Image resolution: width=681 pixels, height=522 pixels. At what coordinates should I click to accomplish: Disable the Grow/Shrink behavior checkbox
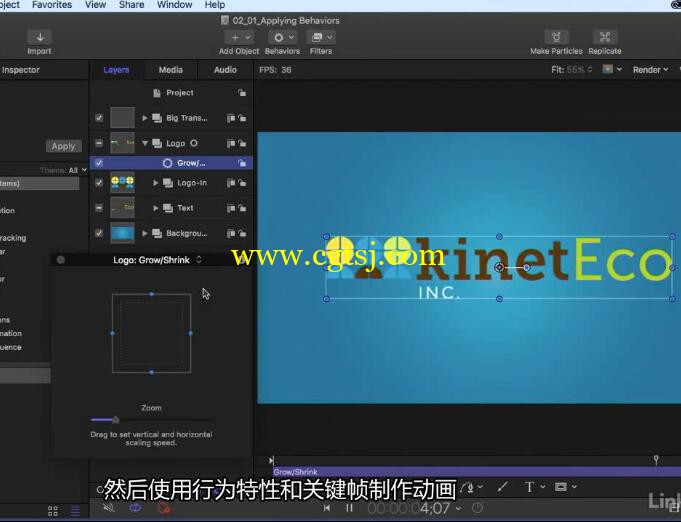point(99,163)
